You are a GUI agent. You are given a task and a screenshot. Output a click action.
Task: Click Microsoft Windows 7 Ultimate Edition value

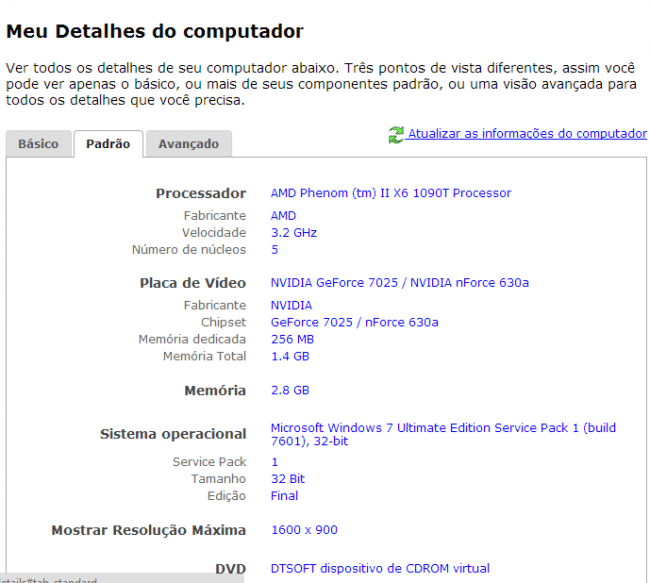[443, 434]
